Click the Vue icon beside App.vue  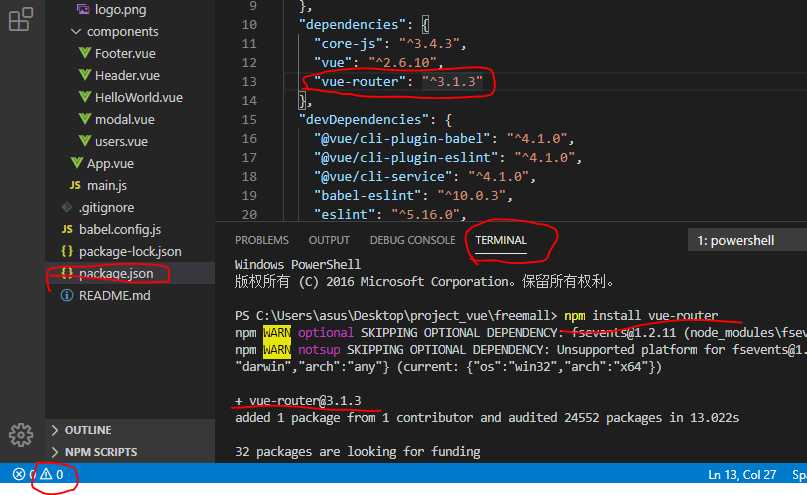click(77, 163)
